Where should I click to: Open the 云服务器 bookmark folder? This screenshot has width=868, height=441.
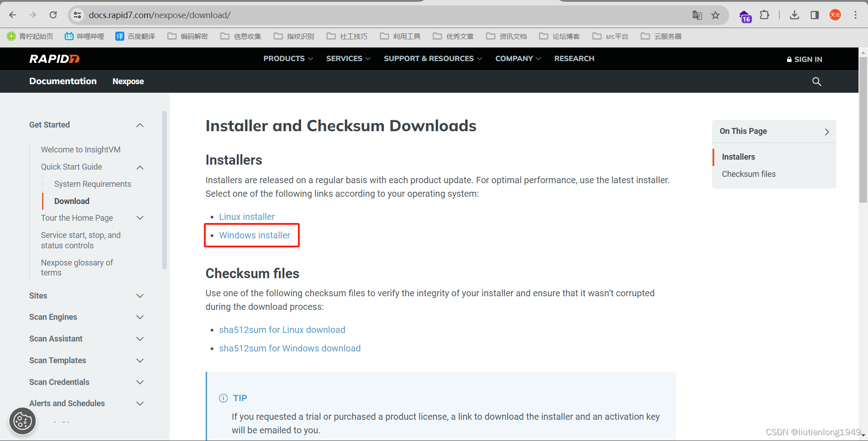pyautogui.click(x=661, y=36)
